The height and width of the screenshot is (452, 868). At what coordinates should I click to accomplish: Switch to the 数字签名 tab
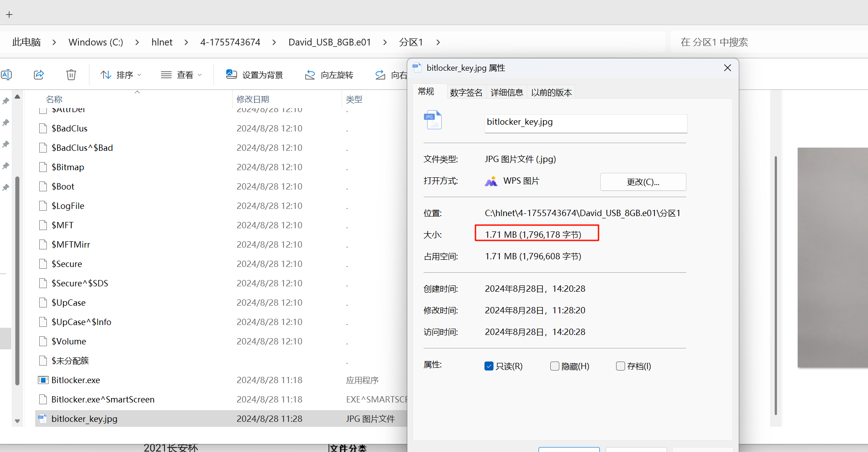(x=466, y=93)
